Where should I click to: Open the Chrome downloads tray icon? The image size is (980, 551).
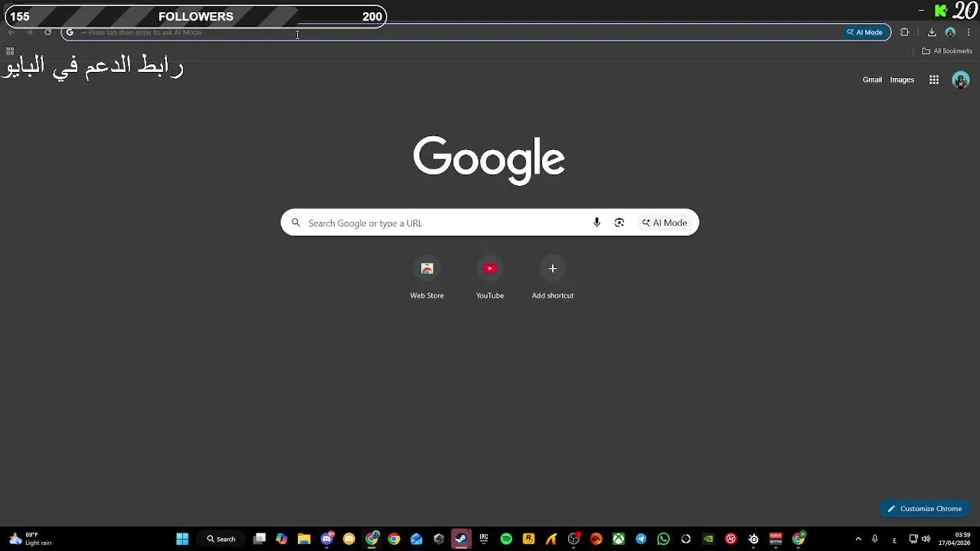click(x=932, y=32)
